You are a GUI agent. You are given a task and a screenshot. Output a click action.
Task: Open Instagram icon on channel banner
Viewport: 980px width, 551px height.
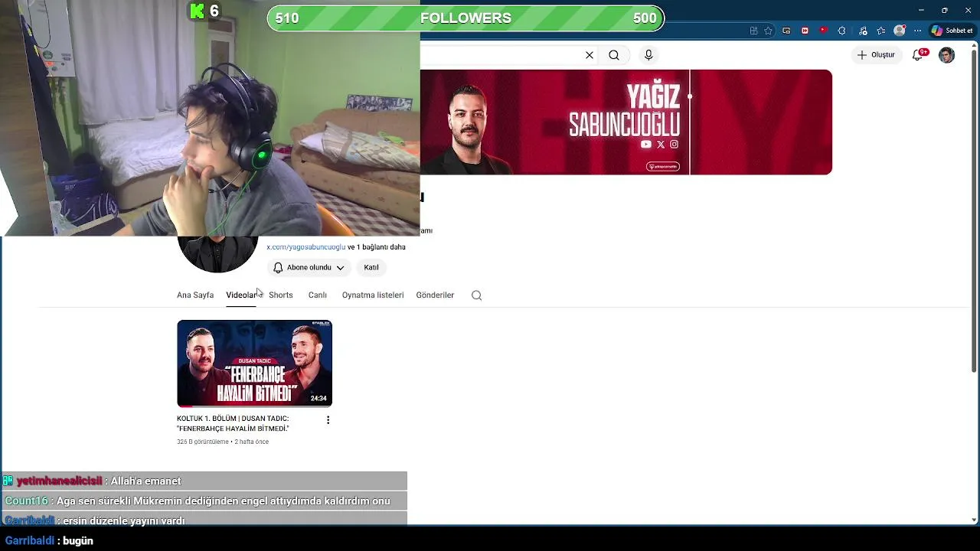675,144
